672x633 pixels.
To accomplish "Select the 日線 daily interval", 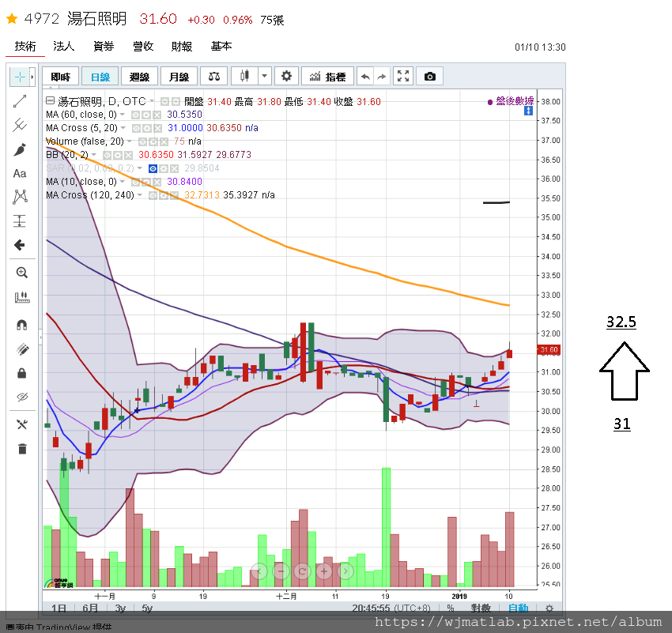I will [100, 77].
